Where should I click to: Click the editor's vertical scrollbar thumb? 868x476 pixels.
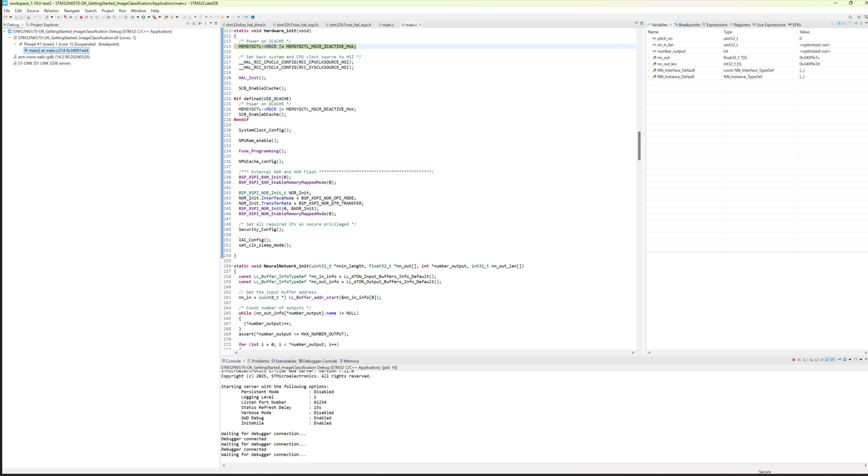pyautogui.click(x=639, y=145)
